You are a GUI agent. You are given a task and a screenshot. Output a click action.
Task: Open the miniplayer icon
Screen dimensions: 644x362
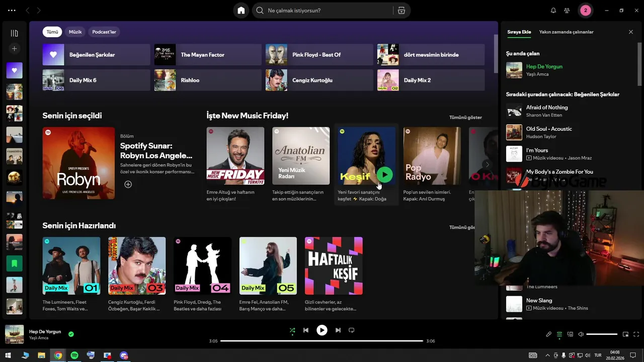click(x=626, y=334)
